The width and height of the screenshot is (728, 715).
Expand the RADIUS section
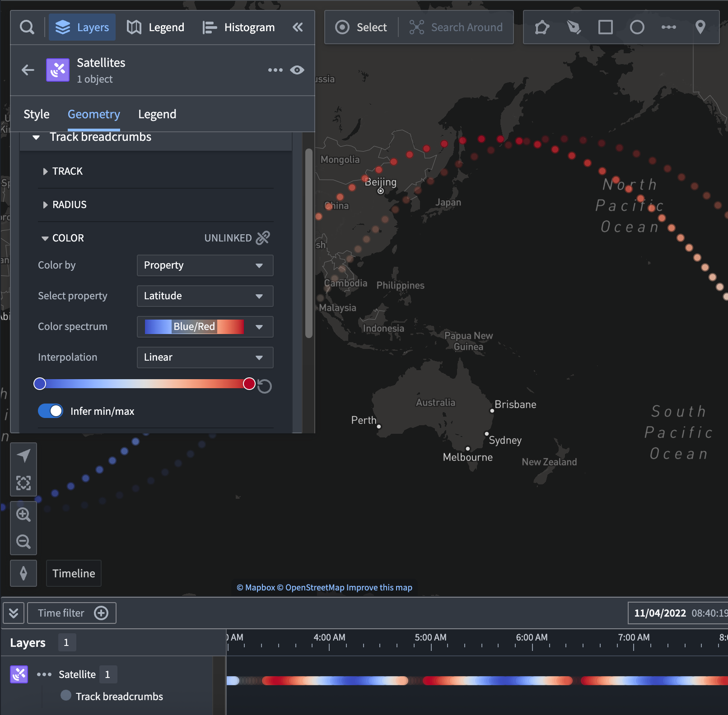coord(65,205)
